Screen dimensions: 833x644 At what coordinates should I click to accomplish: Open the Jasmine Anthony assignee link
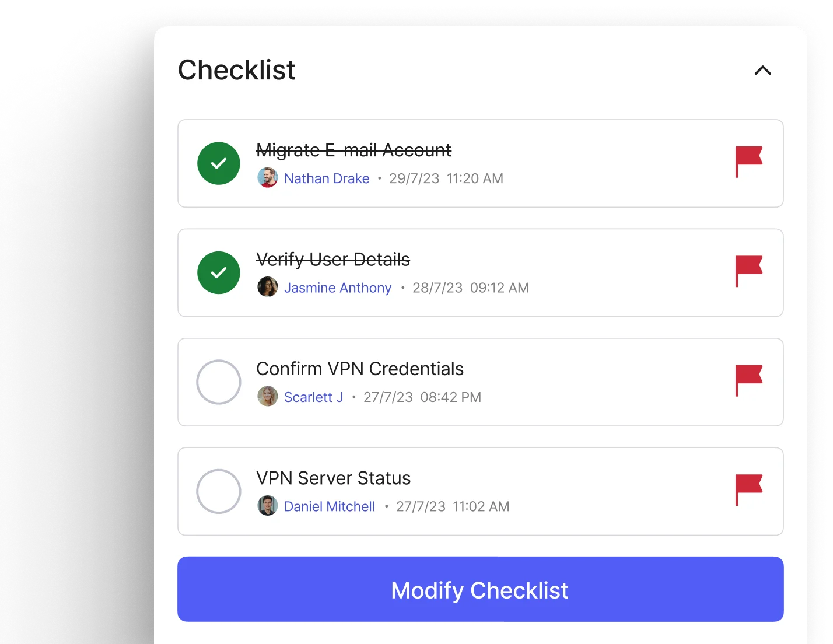click(338, 288)
